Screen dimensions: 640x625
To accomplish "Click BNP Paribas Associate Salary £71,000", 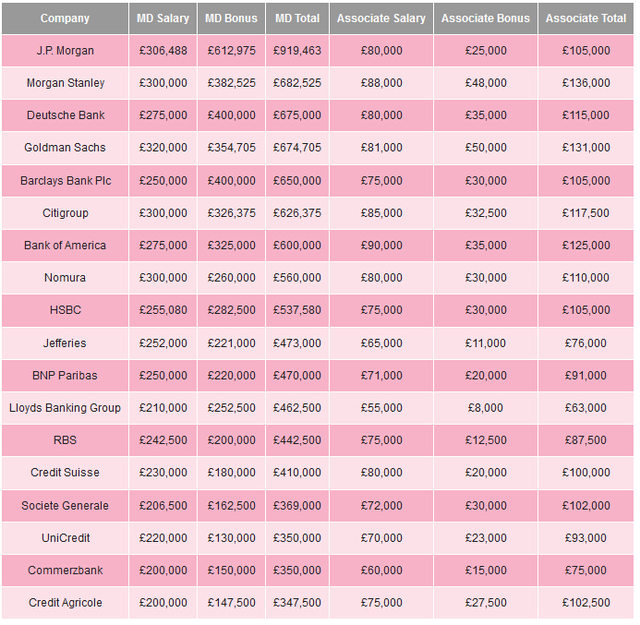I will click(381, 376).
